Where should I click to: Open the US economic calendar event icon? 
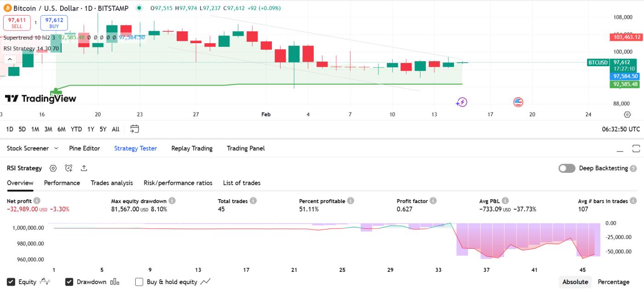click(518, 102)
